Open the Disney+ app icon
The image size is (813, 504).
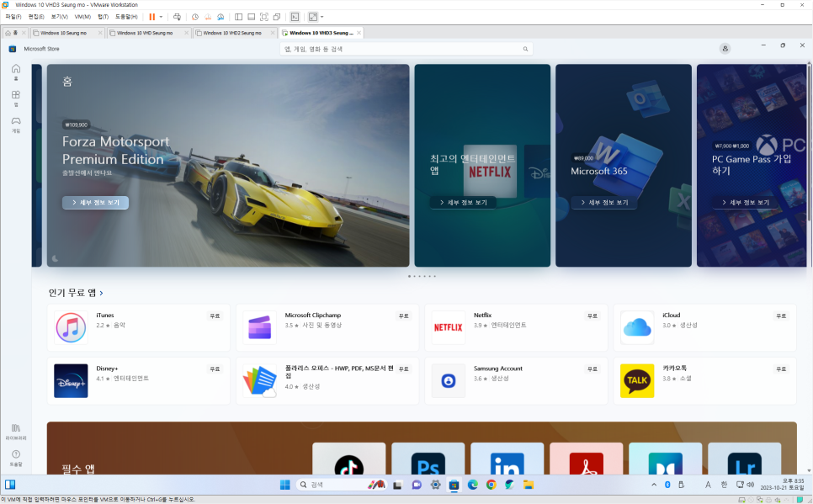click(x=71, y=380)
